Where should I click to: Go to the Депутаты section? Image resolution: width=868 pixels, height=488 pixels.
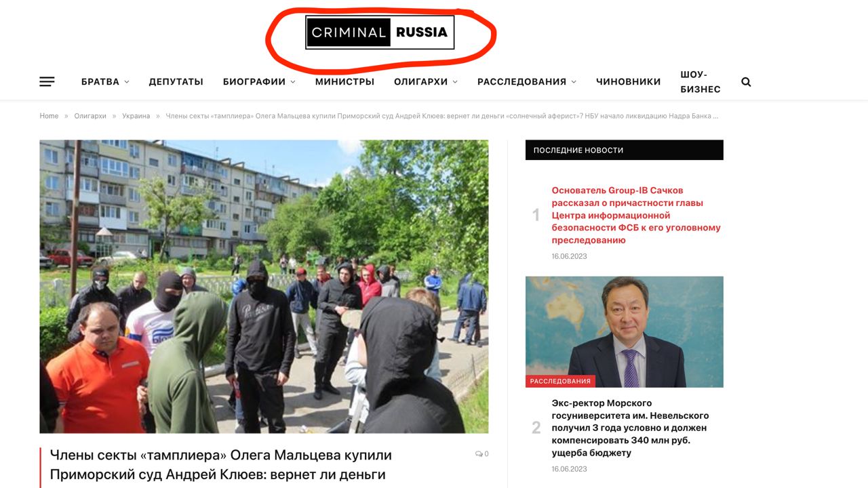point(176,82)
